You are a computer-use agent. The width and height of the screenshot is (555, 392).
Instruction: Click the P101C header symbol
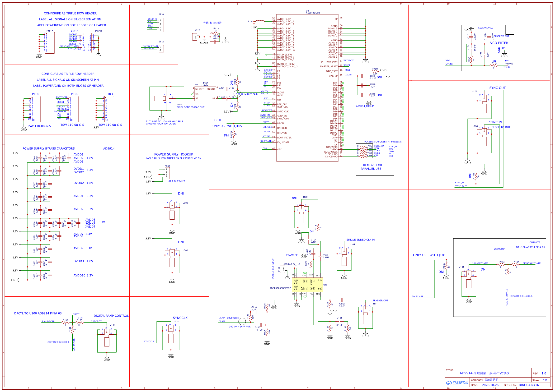point(87,43)
